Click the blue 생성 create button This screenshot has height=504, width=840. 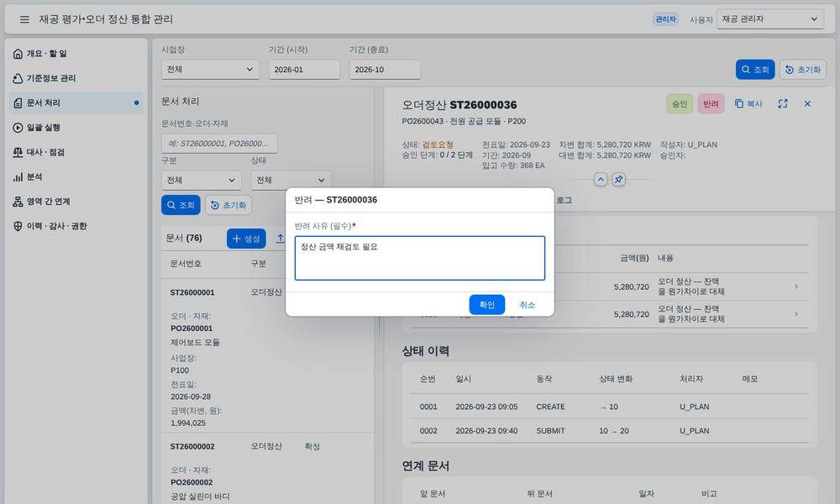(x=246, y=239)
